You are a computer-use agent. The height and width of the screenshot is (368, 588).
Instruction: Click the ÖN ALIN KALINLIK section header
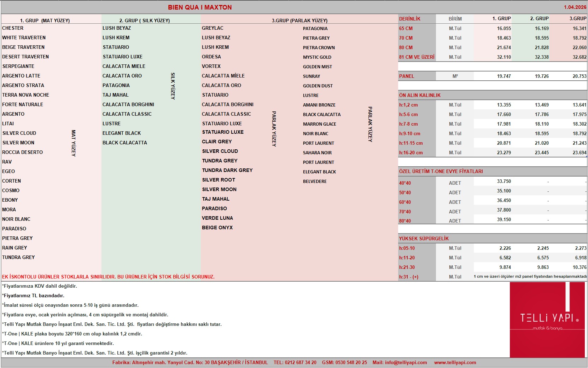[420, 95]
